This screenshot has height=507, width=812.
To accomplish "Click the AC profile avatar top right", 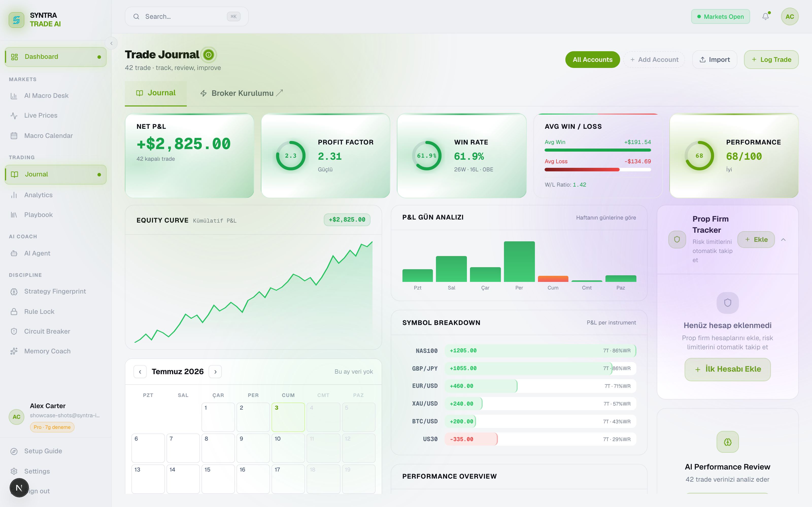I will click(789, 16).
